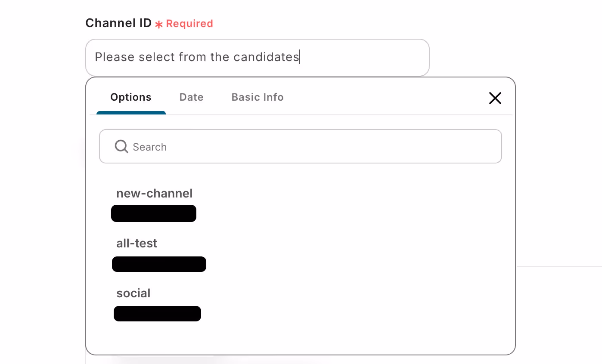Image resolution: width=602 pixels, height=364 pixels.
Task: Click the redacted ID beneath new-channel
Action: point(154,213)
